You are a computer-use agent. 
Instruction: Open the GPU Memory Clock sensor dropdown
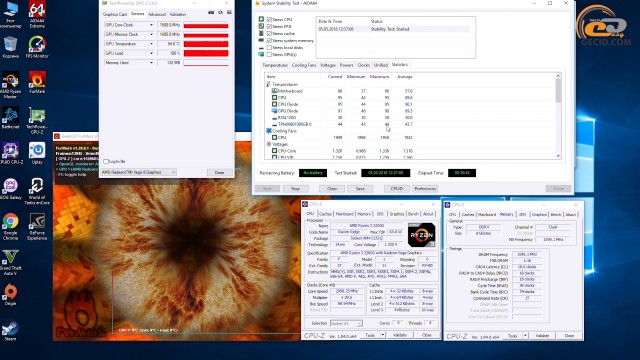pyautogui.click(x=151, y=35)
